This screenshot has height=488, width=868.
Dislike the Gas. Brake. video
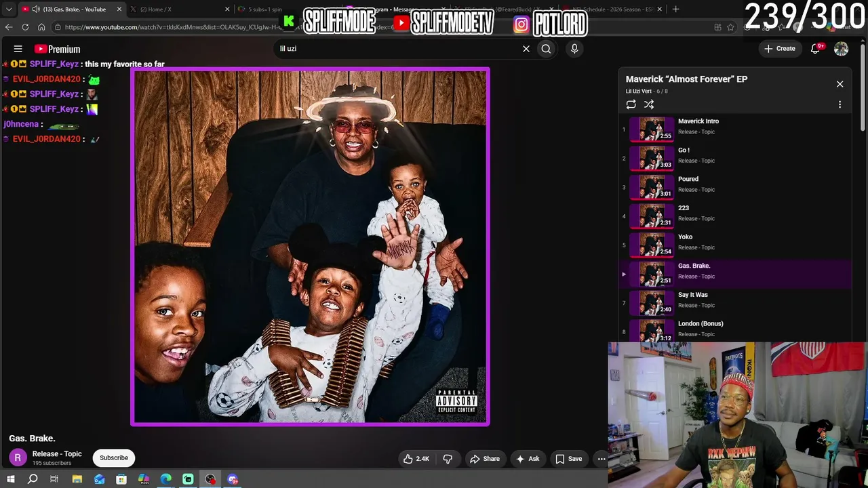pos(448,459)
